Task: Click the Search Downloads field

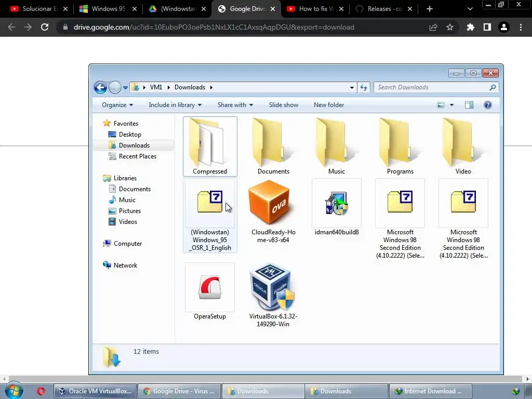Action: (436, 87)
